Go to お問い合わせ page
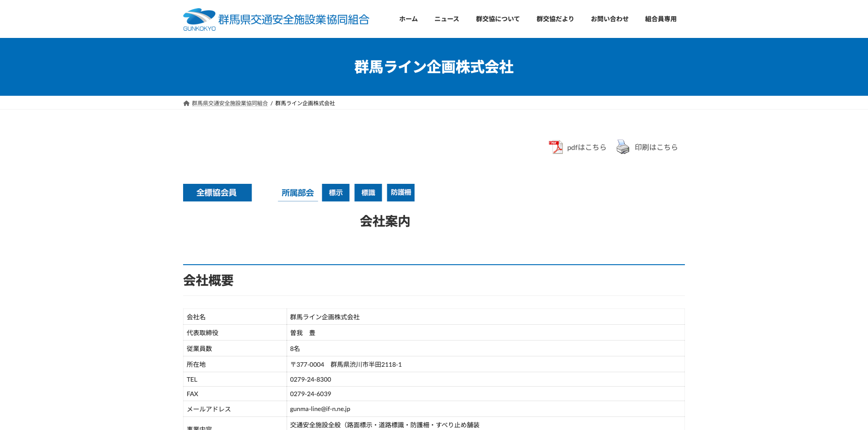Screen dimensions: 868x430 point(609,19)
